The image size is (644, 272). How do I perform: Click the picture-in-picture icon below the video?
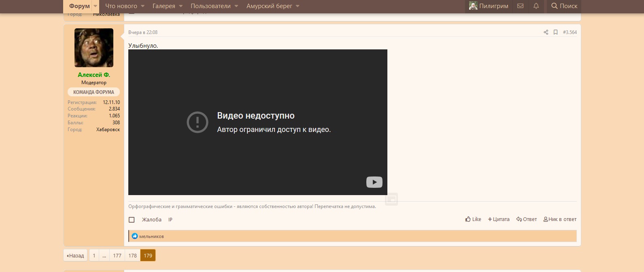pyautogui.click(x=391, y=199)
